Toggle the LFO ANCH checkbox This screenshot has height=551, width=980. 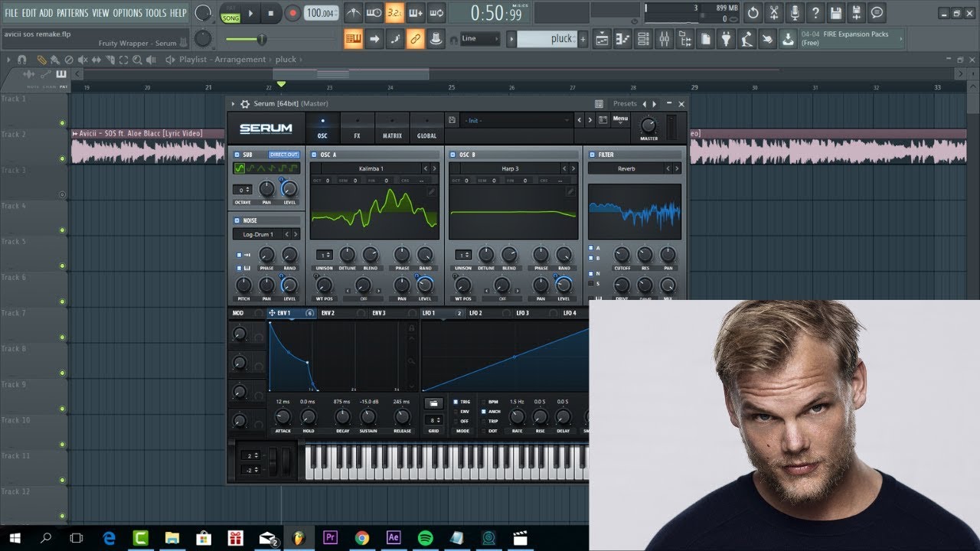pos(484,412)
